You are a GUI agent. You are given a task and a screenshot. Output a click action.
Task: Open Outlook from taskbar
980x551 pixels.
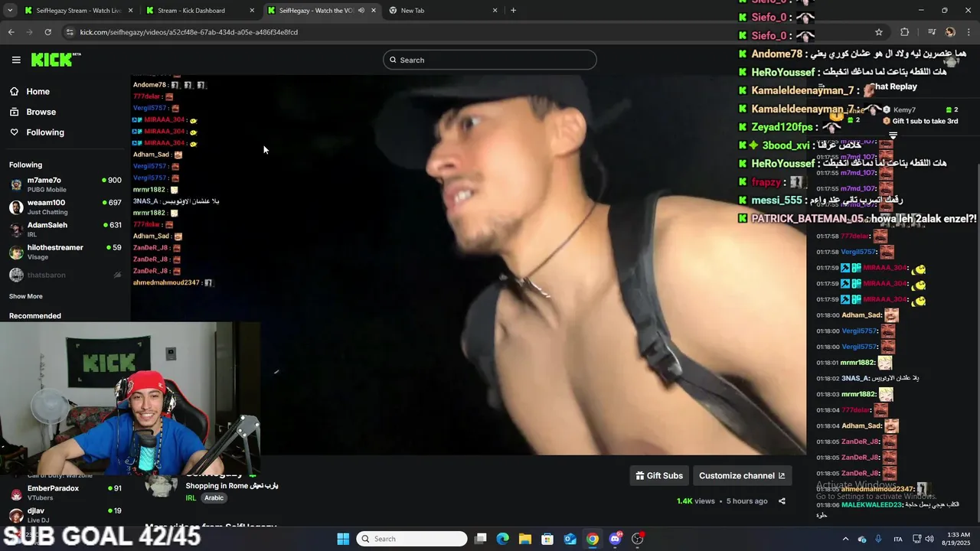(x=570, y=539)
